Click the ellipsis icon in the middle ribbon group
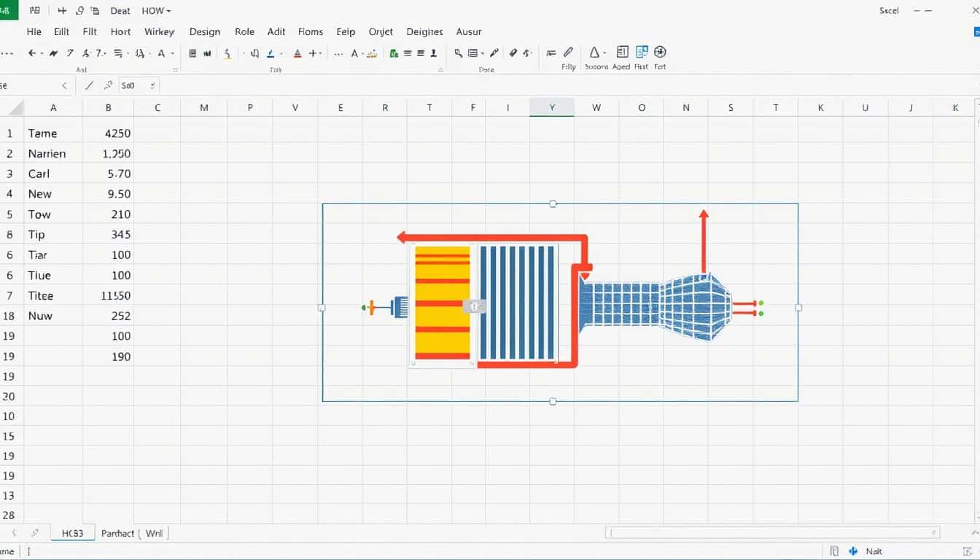 pyautogui.click(x=338, y=54)
